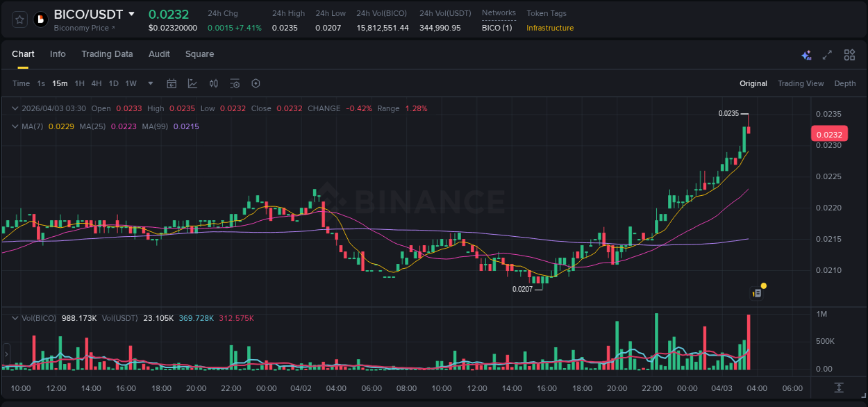Toggle BICO/USDT as a favorite star
Screen dimensions: 868x407
point(19,19)
